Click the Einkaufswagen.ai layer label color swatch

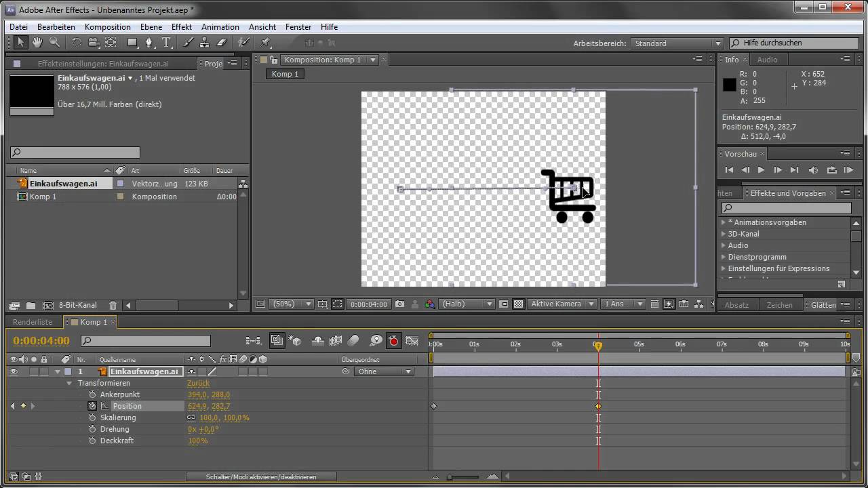click(x=68, y=371)
